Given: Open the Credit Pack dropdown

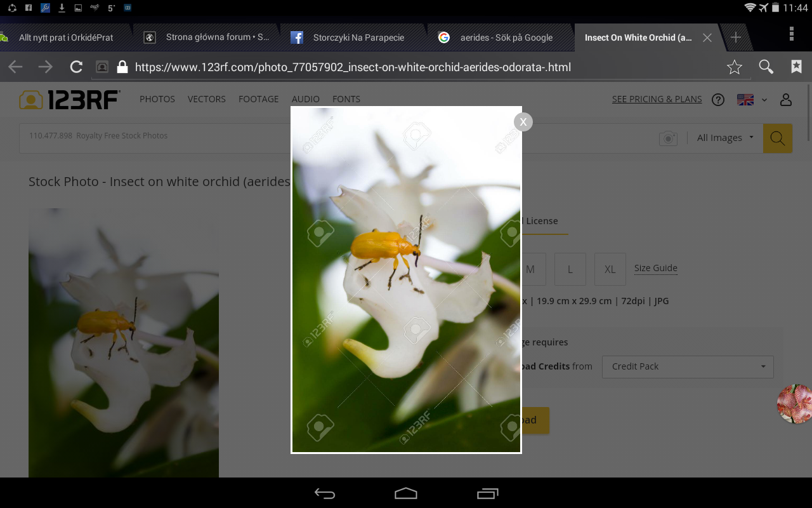Looking at the screenshot, I should coord(688,366).
